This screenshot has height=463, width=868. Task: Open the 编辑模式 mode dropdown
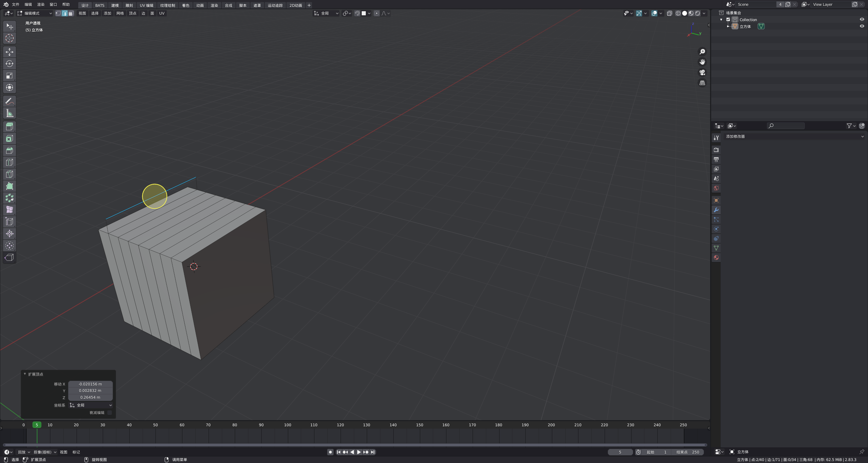tap(35, 13)
